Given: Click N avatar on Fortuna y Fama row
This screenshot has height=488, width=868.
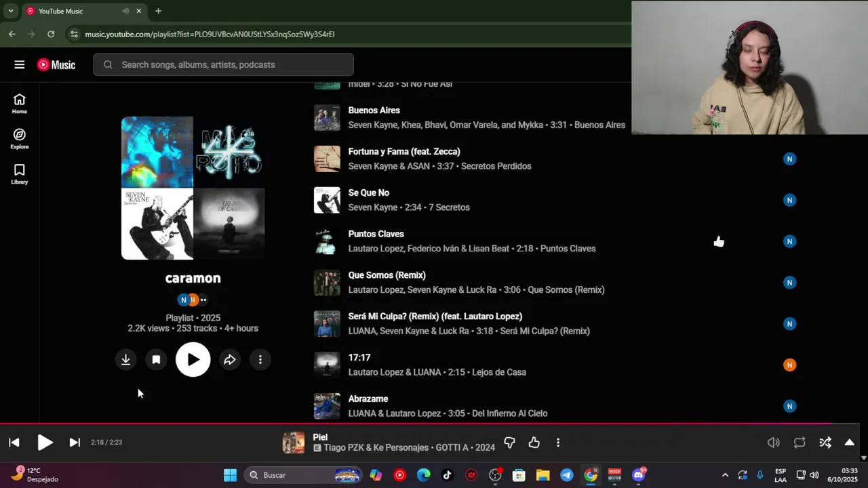Looking at the screenshot, I should pos(789,159).
